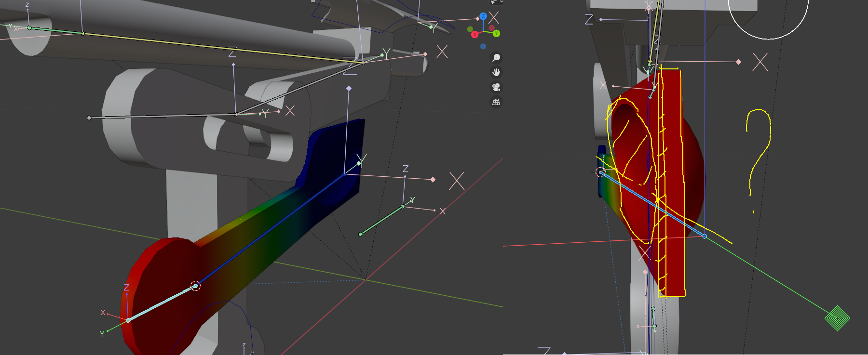Select the dashed-circle bone joint on red arm
Screen dimensions: 868x355
coord(195,286)
